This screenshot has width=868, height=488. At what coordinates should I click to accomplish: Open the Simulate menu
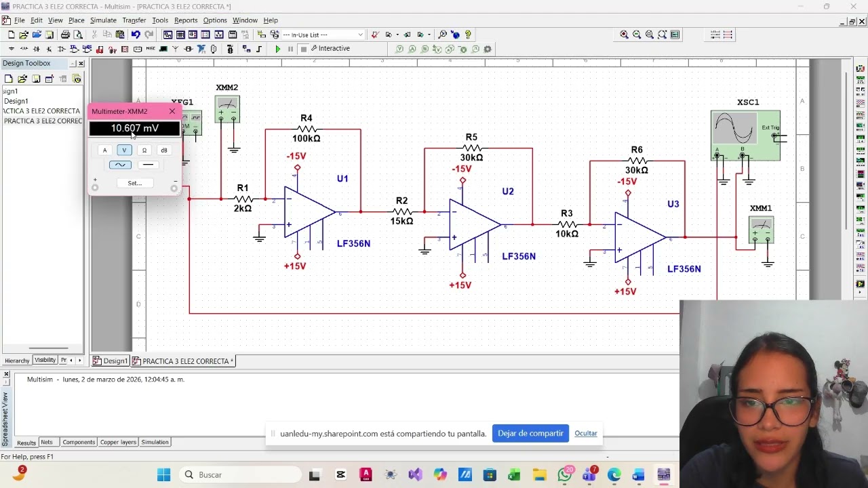103,20
